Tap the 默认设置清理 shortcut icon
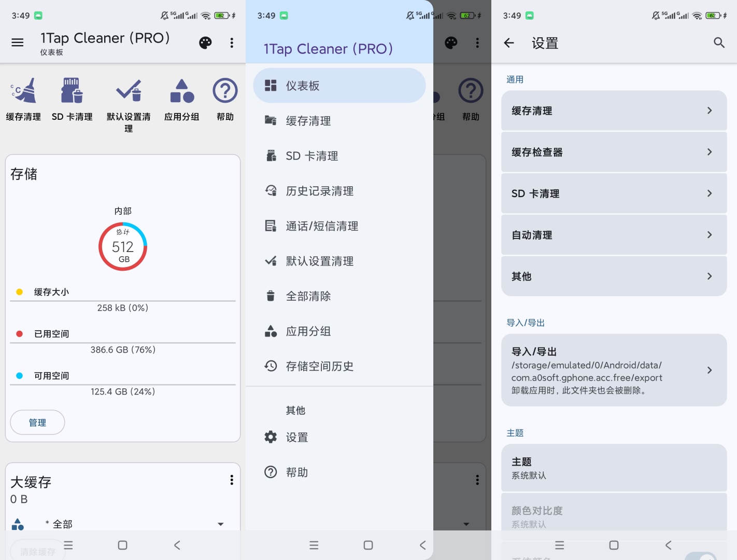This screenshot has height=560, width=737. click(129, 91)
